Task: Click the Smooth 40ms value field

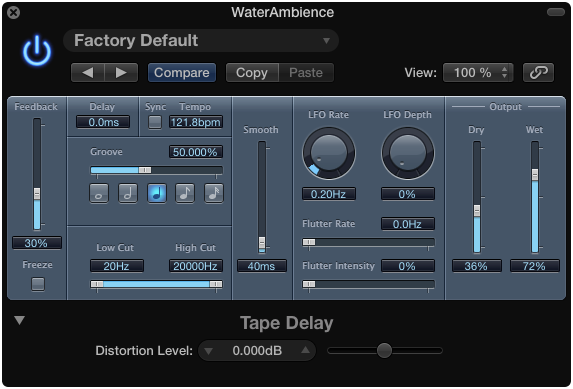Action: [262, 266]
